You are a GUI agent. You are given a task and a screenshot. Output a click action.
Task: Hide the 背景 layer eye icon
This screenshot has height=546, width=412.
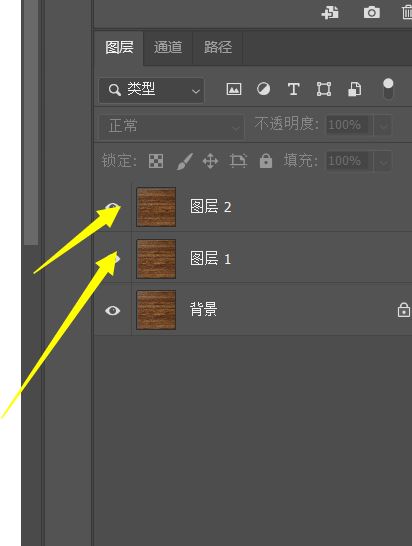coord(112,310)
